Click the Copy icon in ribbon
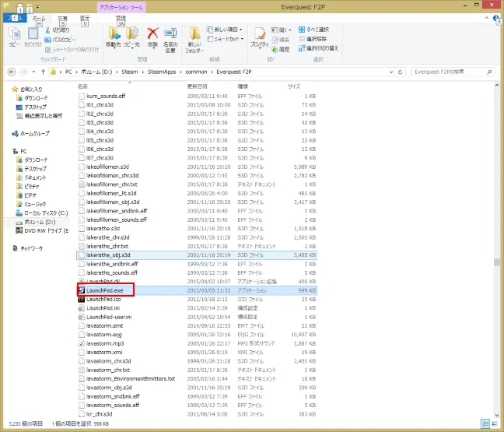This screenshot has width=504, height=432. click(14, 33)
